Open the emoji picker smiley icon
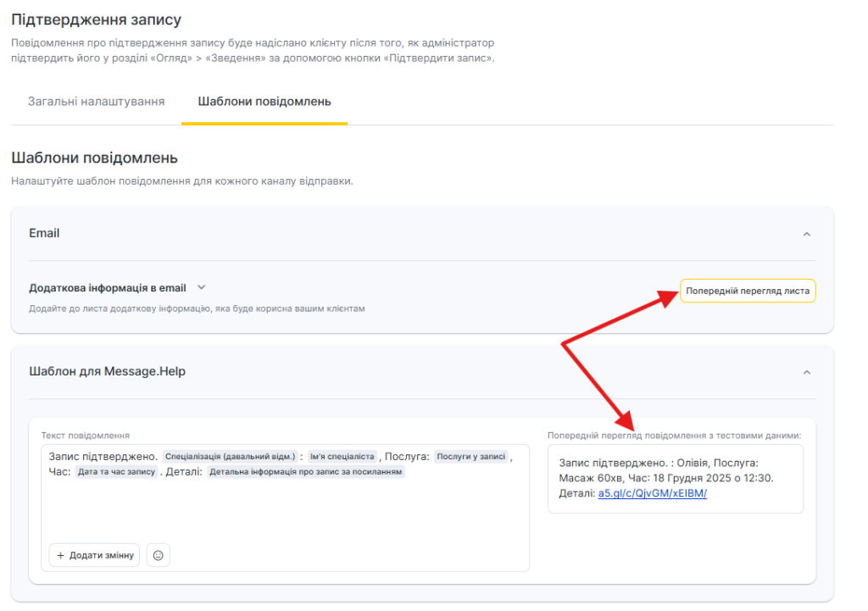This screenshot has height=611, width=868. point(158,555)
